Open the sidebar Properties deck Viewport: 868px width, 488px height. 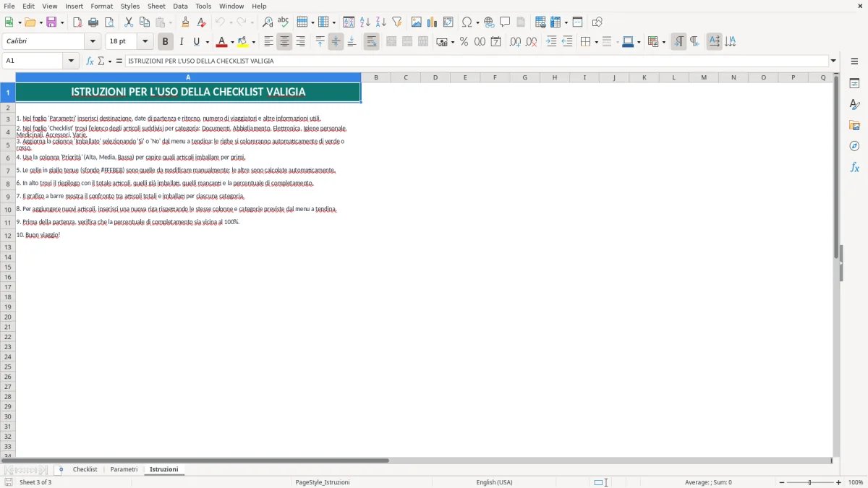pos(854,83)
